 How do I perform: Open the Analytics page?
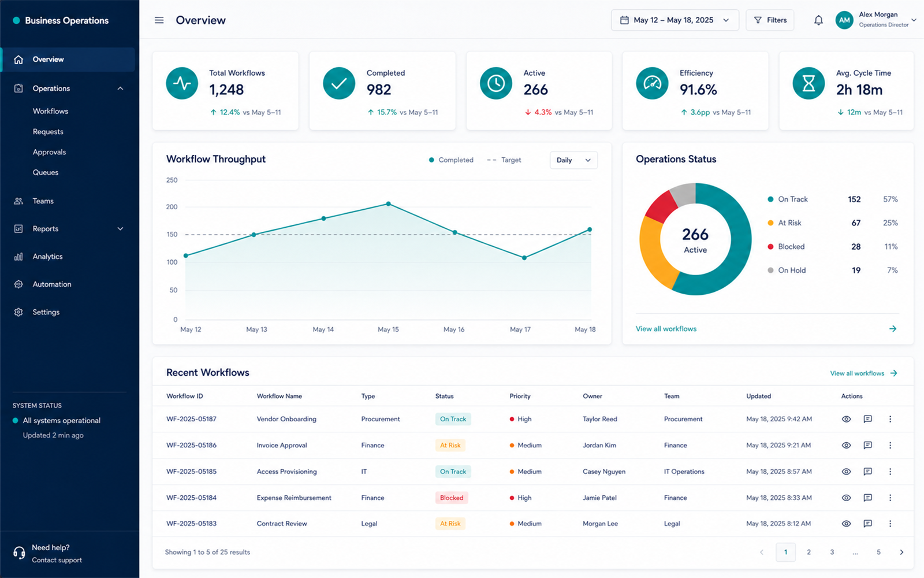pyautogui.click(x=47, y=257)
